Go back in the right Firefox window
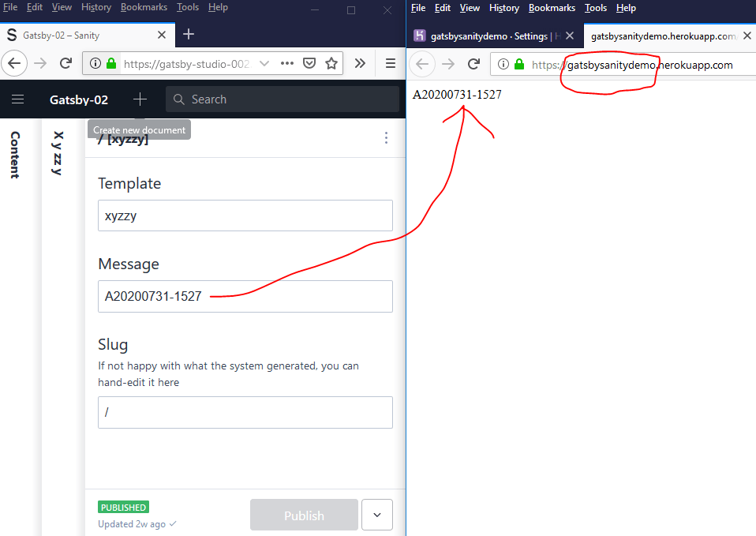Image resolution: width=756 pixels, height=536 pixels. (x=422, y=64)
